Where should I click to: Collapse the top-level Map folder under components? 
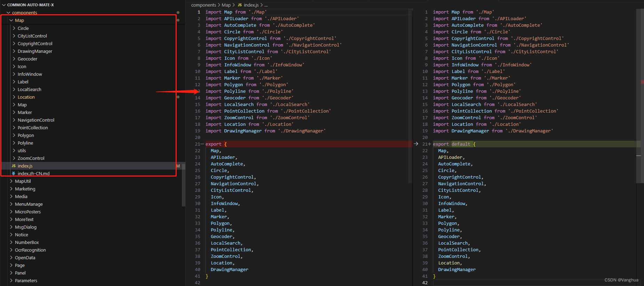[11, 20]
